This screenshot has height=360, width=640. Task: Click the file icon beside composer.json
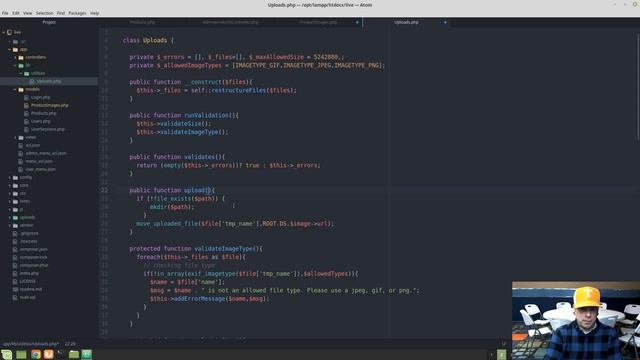15,249
